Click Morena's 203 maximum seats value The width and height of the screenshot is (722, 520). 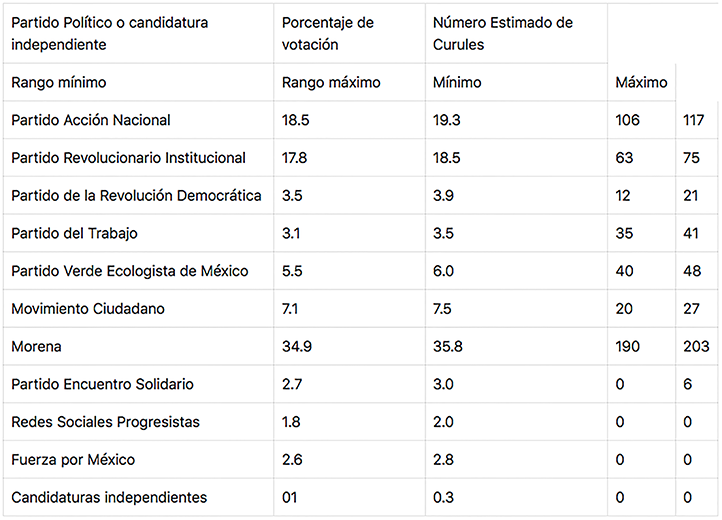click(697, 347)
